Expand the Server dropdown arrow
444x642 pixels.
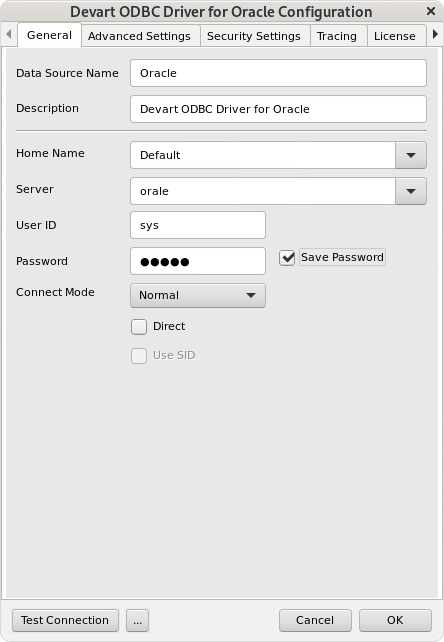coord(411,191)
